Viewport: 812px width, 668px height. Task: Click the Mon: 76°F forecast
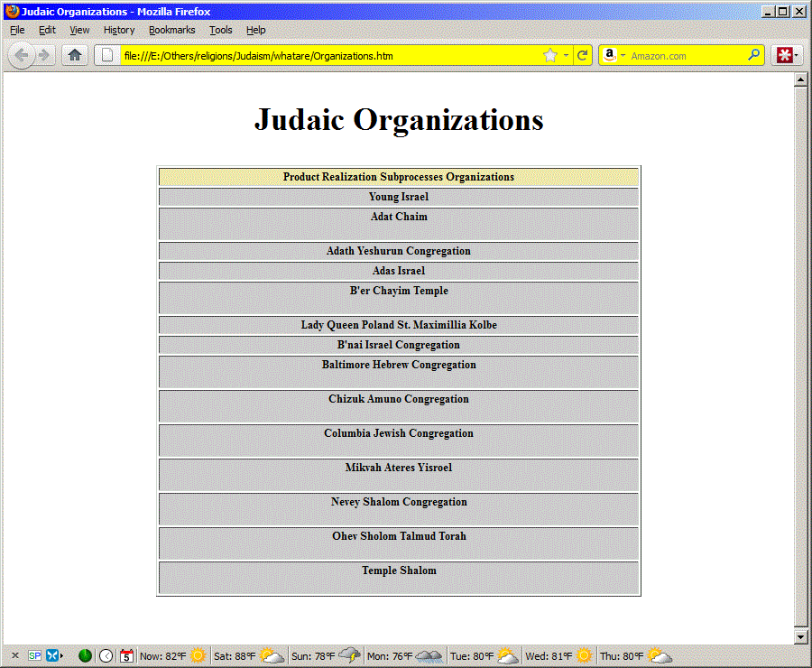(x=390, y=656)
